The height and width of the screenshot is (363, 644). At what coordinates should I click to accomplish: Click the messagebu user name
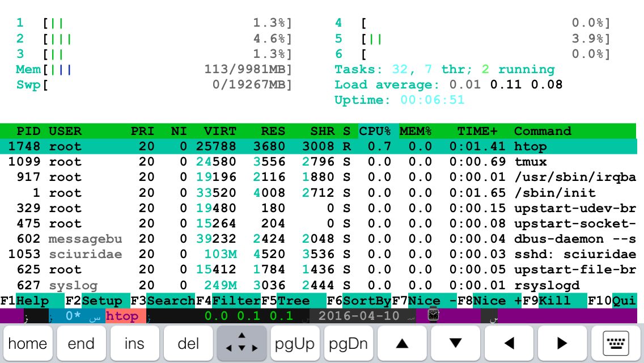pos(86,239)
